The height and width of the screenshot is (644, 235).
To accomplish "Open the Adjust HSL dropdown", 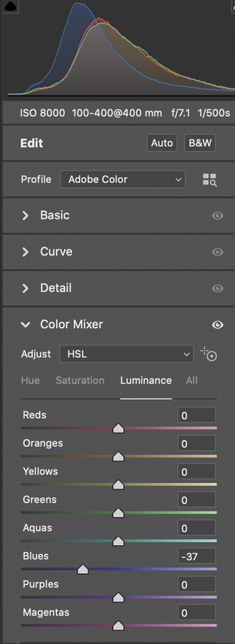I will click(127, 354).
